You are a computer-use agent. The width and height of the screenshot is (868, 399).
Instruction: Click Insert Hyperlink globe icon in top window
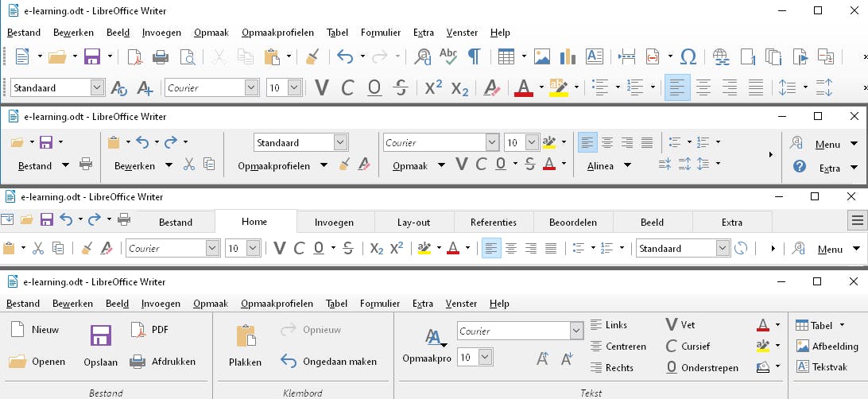click(720, 56)
